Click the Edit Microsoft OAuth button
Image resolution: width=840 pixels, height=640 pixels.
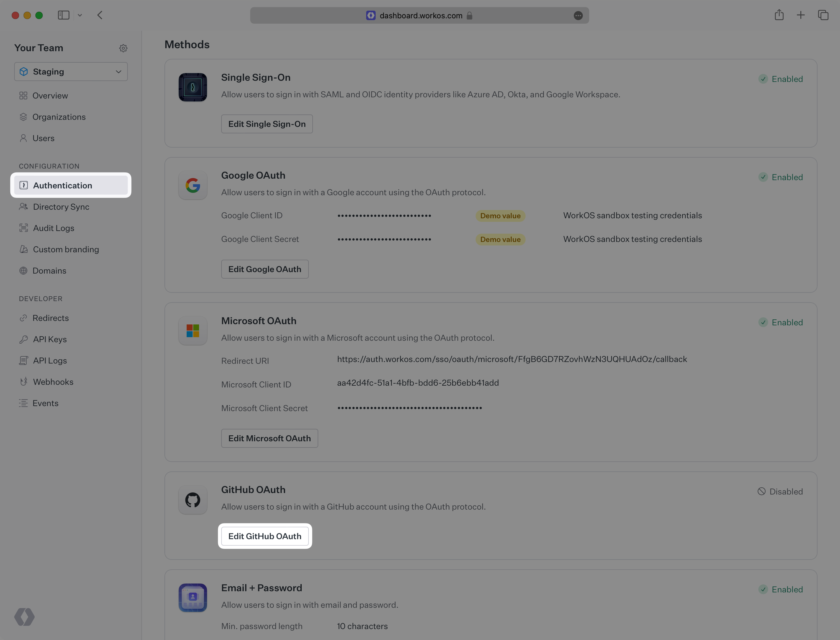pos(269,438)
